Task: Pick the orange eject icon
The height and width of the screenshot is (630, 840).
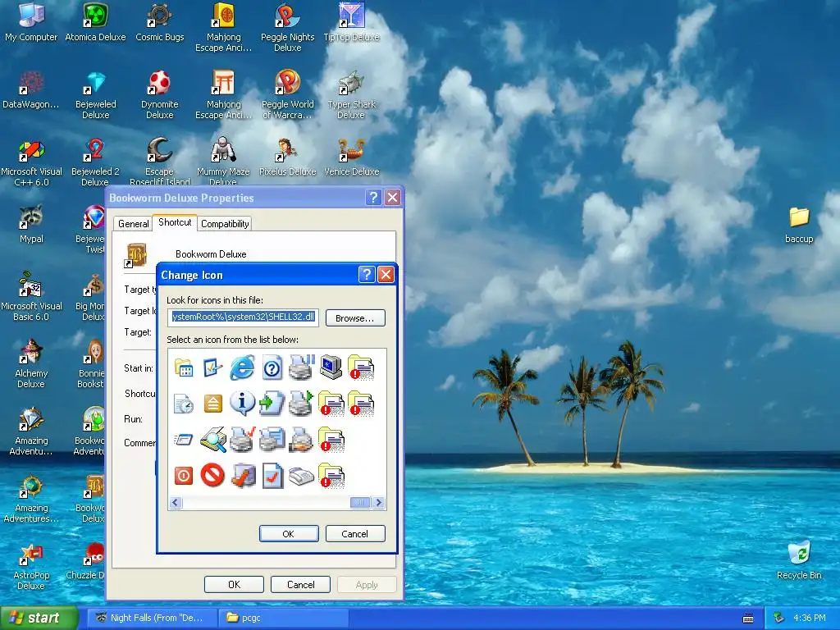Action: [212, 404]
